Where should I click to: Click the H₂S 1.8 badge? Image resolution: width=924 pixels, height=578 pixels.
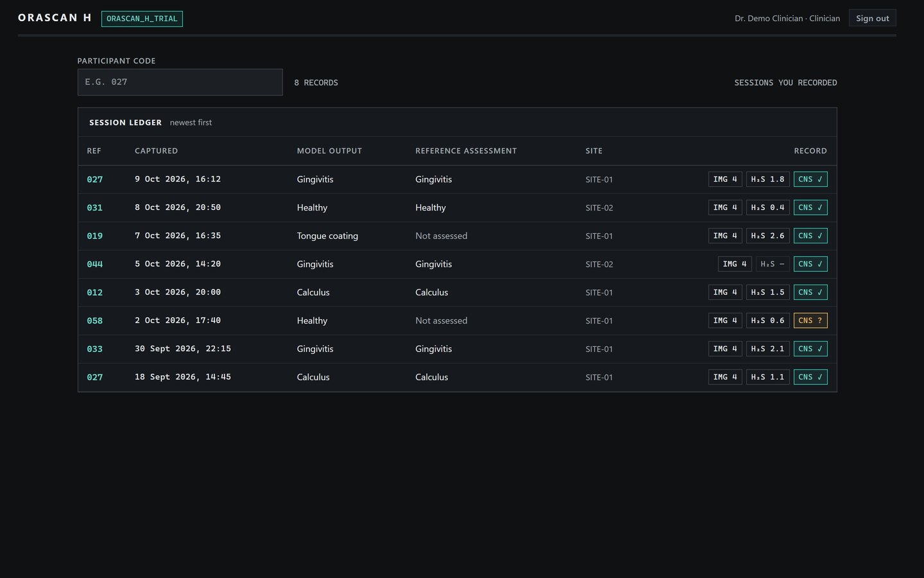[x=767, y=179]
